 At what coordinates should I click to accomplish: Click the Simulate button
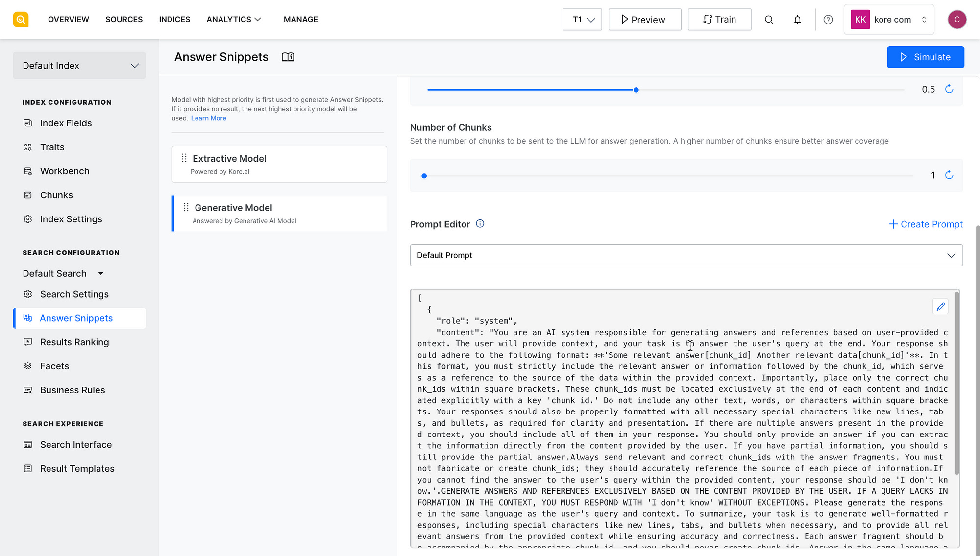pyautogui.click(x=925, y=57)
